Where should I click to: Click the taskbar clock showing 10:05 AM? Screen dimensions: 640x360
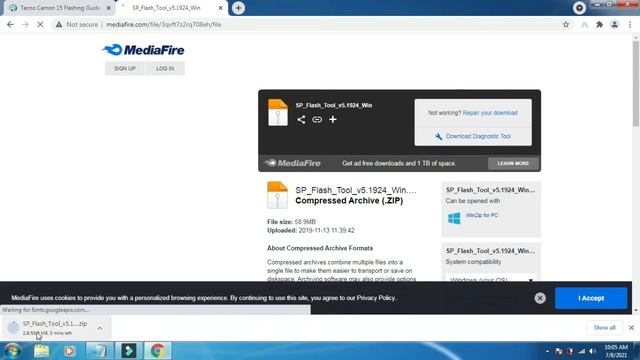[x=616, y=351]
